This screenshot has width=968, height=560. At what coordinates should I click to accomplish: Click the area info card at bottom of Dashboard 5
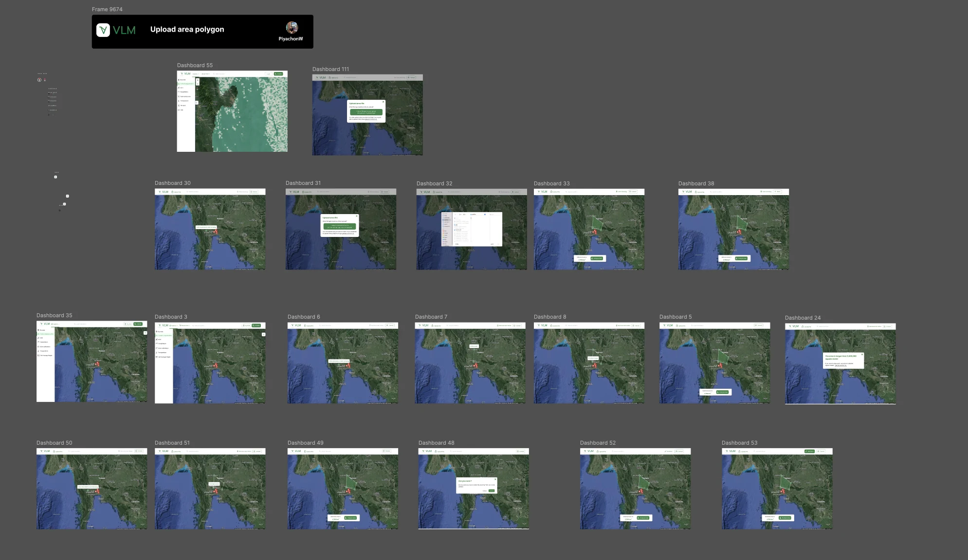click(x=716, y=392)
